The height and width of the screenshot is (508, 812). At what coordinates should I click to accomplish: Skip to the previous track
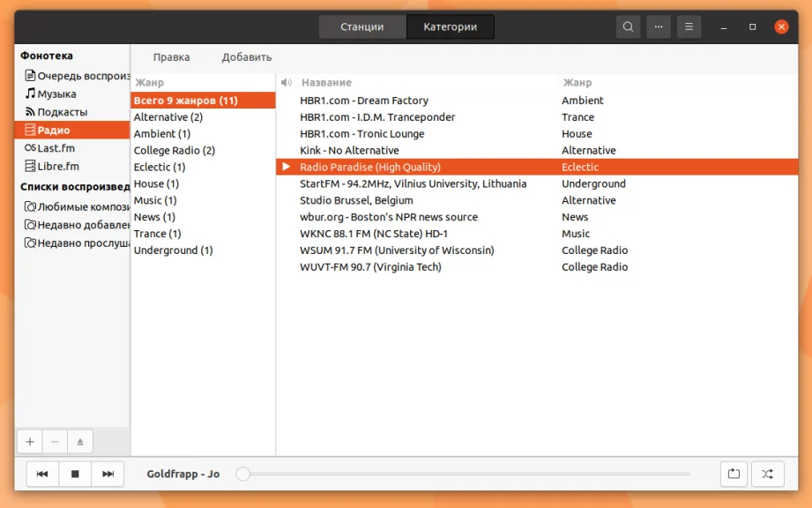pyautogui.click(x=42, y=474)
